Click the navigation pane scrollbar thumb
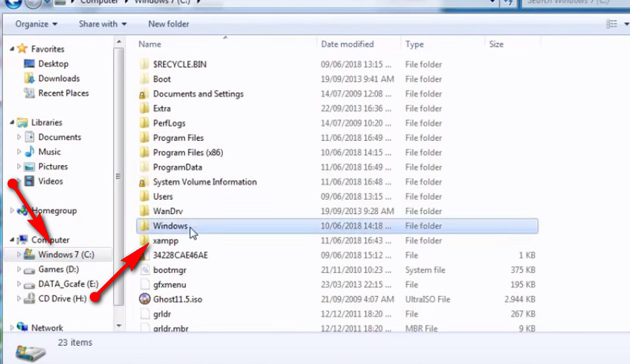This screenshot has width=630, height=364. (118, 176)
